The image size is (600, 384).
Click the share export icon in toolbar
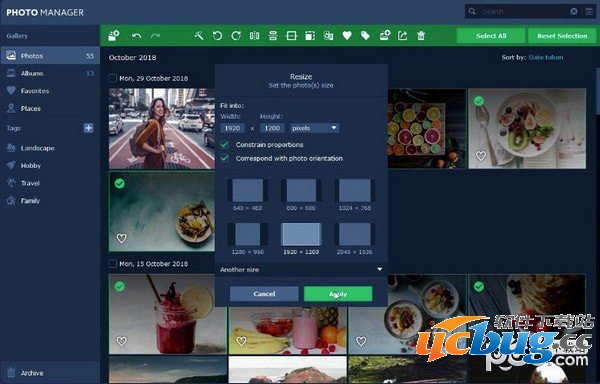403,36
